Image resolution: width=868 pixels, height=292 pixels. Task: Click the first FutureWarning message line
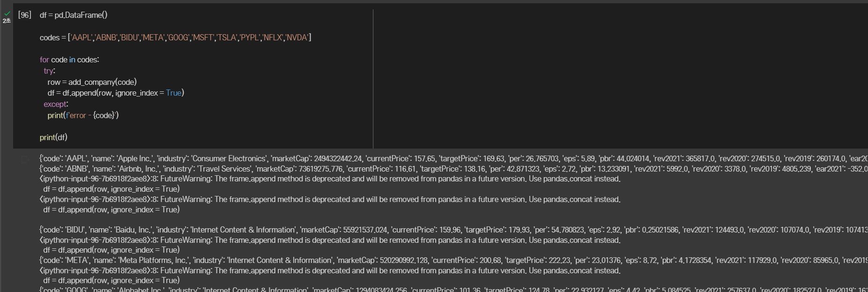pos(330,179)
